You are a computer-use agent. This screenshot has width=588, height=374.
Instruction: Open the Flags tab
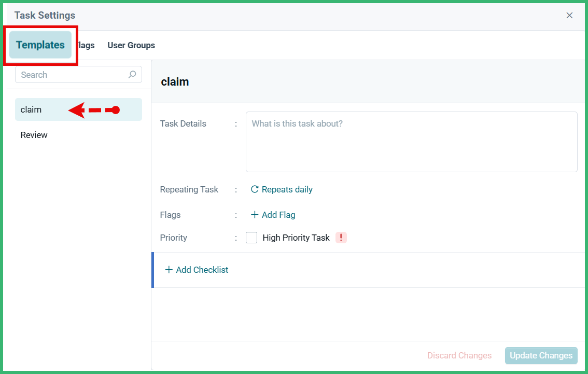click(86, 46)
